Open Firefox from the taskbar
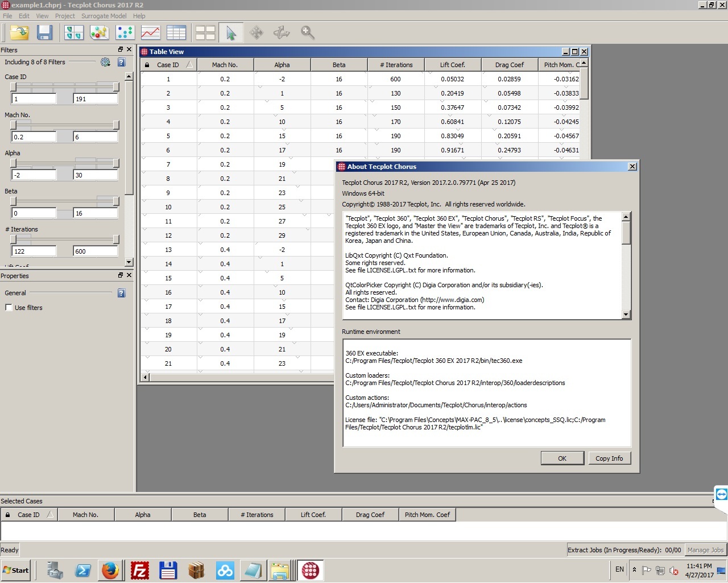Viewport: 728px width, 583px height. pos(110,570)
